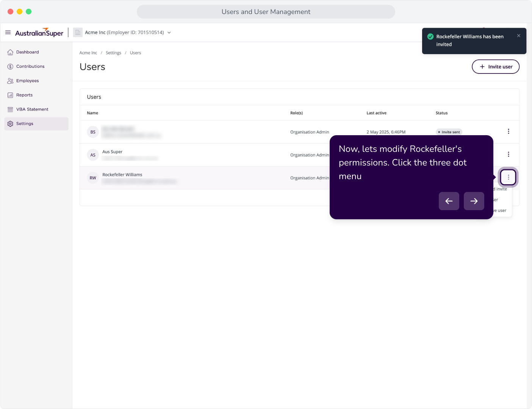
Task: Click the Settings breadcrumb link
Action: point(113,53)
